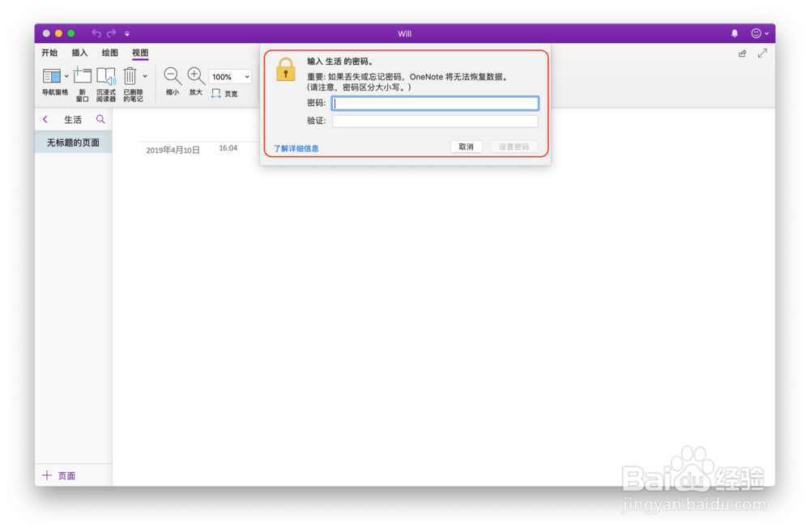
Task: Click the page date 2019年4月10日
Action: pyautogui.click(x=173, y=151)
